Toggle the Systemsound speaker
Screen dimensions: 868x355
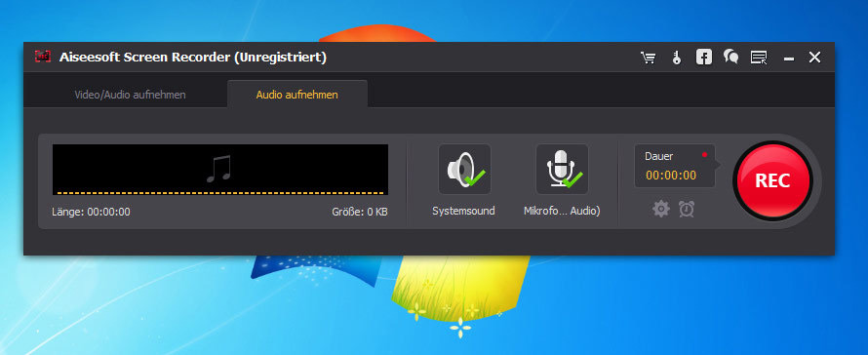(x=464, y=169)
